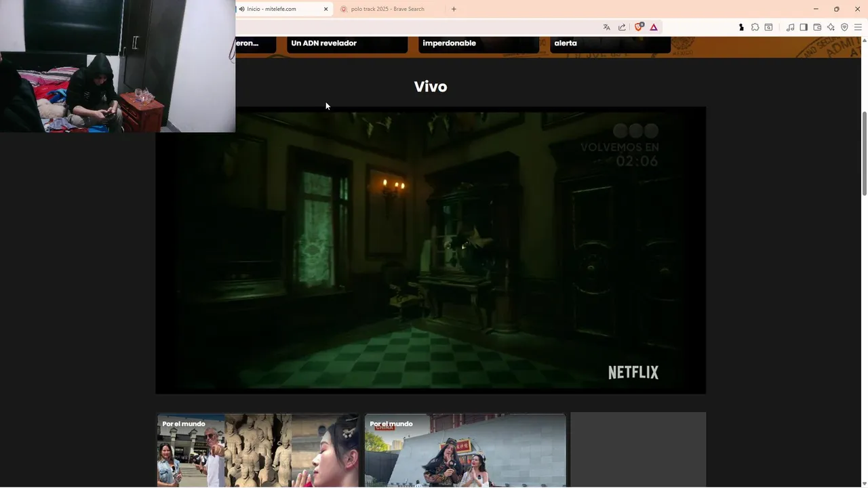Open the 'imperdonable' news card
Viewport: 868px width, 488px height.
point(479,44)
